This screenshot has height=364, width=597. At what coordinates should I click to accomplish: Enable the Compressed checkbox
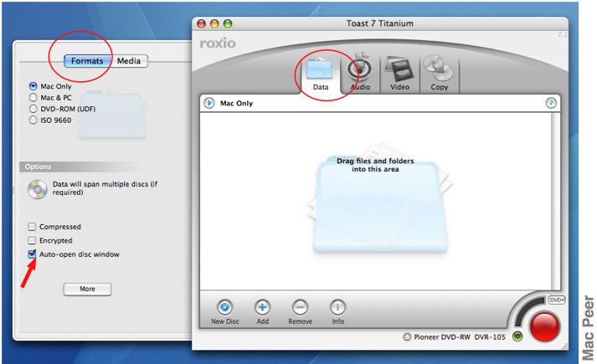click(32, 227)
